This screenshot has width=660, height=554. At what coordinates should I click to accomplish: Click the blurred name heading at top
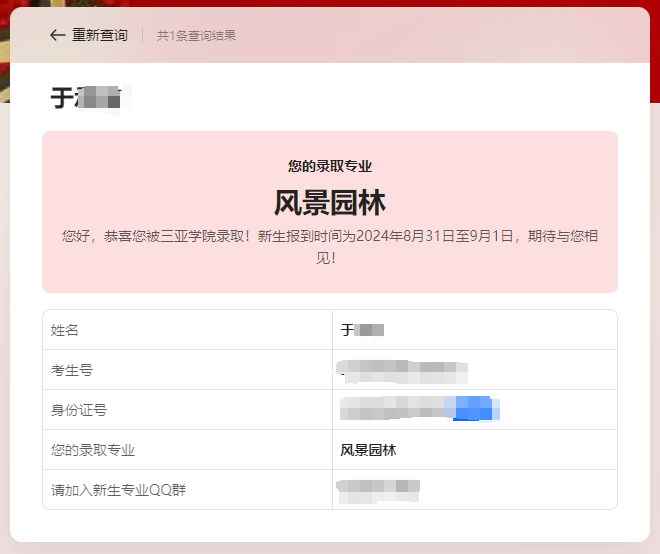pyautogui.click(x=90, y=98)
